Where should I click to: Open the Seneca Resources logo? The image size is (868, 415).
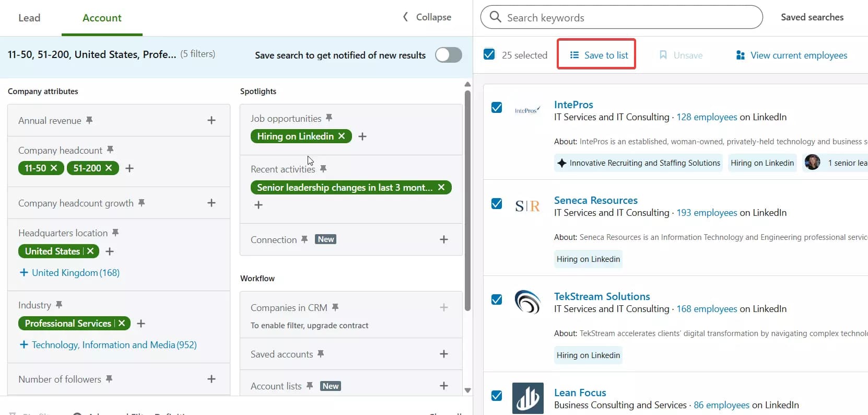click(x=527, y=206)
